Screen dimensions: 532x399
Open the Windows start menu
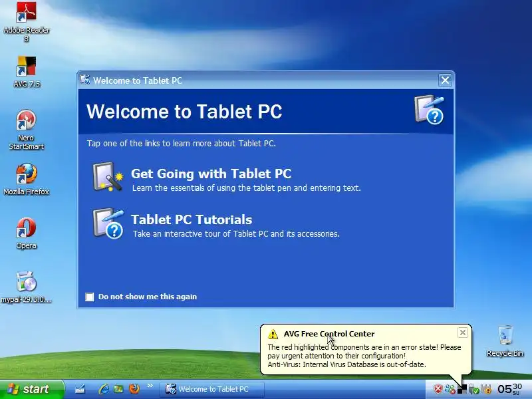32,389
